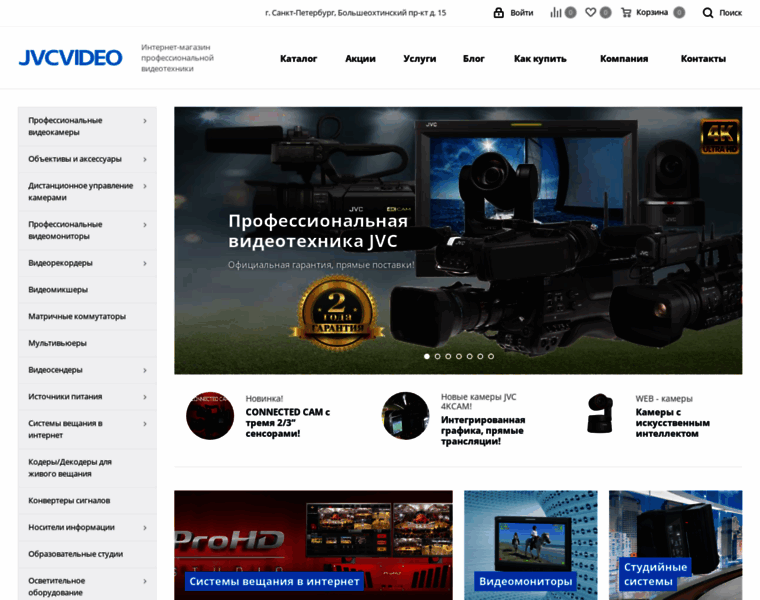Click the search magnifier icon

(x=708, y=13)
